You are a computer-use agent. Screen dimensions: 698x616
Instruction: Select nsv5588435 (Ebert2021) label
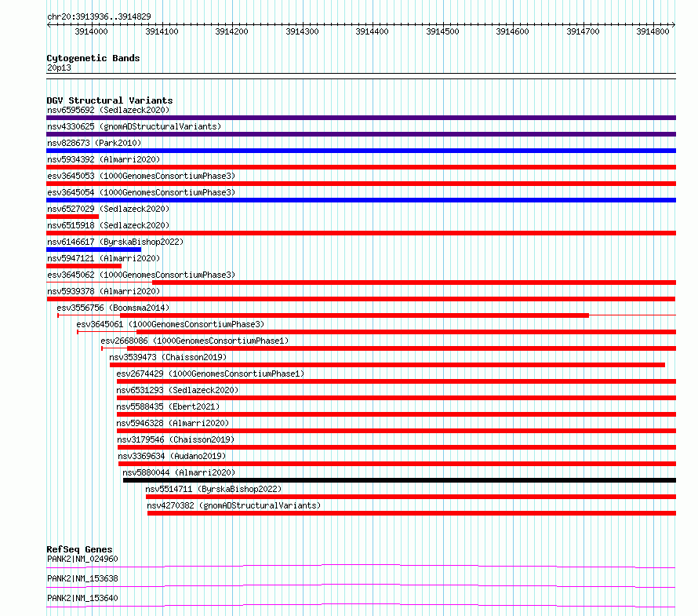(x=168, y=406)
